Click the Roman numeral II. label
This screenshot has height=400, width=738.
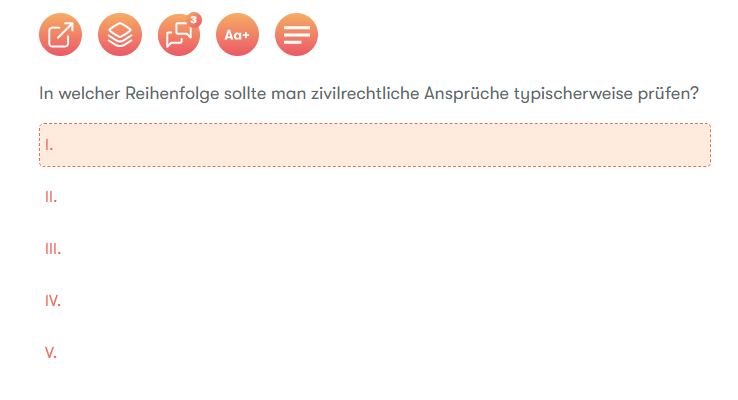point(51,197)
